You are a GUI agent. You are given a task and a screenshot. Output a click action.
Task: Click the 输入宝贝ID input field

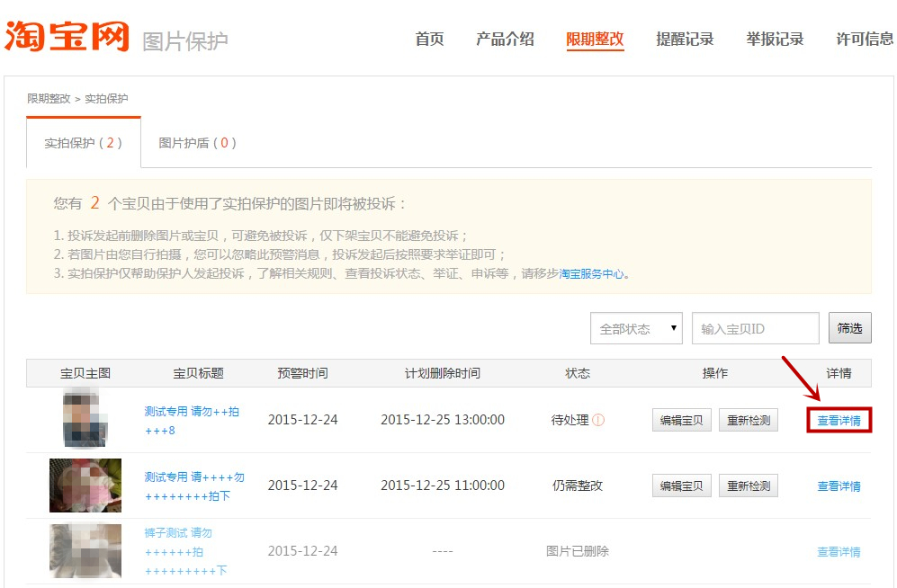pyautogui.click(x=754, y=328)
